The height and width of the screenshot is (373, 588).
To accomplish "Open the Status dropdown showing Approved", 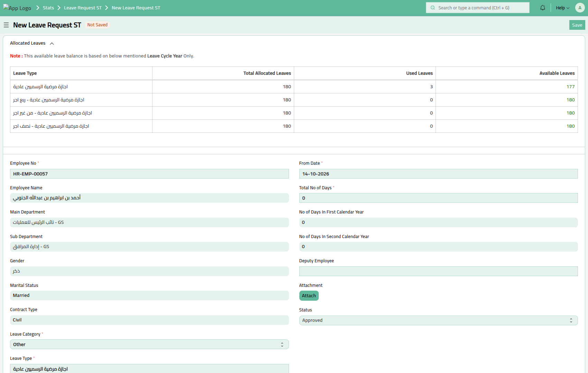I will pos(438,320).
